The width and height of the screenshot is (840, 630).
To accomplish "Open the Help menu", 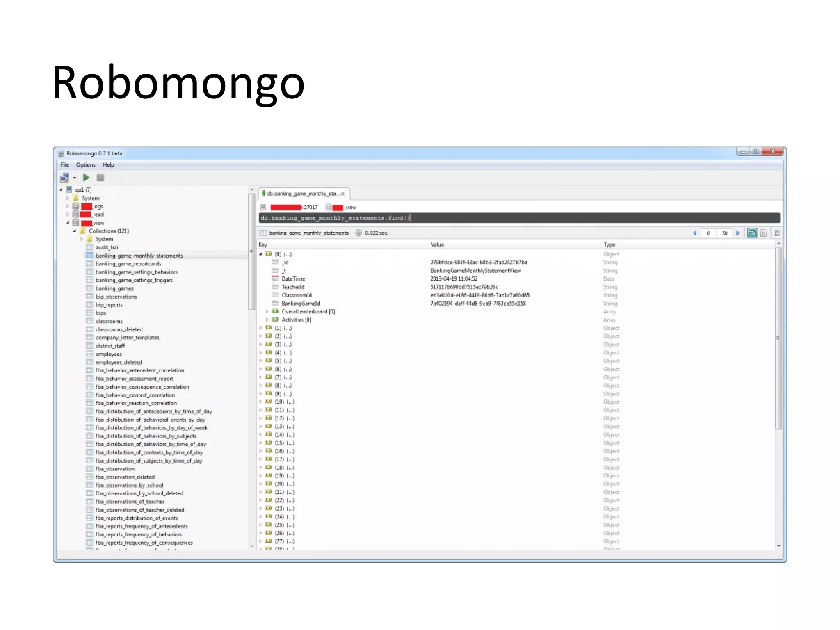I will (108, 165).
